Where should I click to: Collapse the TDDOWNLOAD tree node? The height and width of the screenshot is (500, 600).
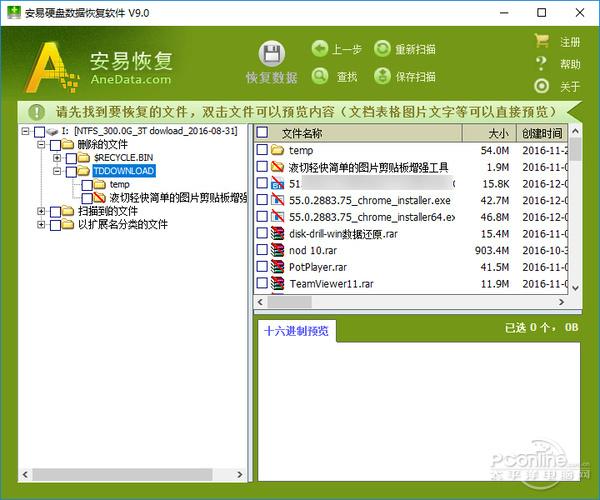(x=57, y=171)
